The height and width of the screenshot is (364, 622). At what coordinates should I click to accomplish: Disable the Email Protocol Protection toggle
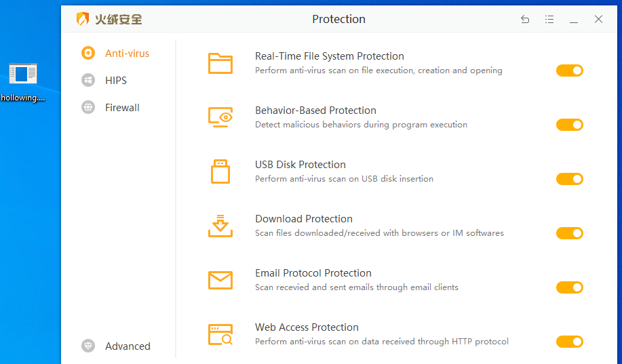pos(570,287)
